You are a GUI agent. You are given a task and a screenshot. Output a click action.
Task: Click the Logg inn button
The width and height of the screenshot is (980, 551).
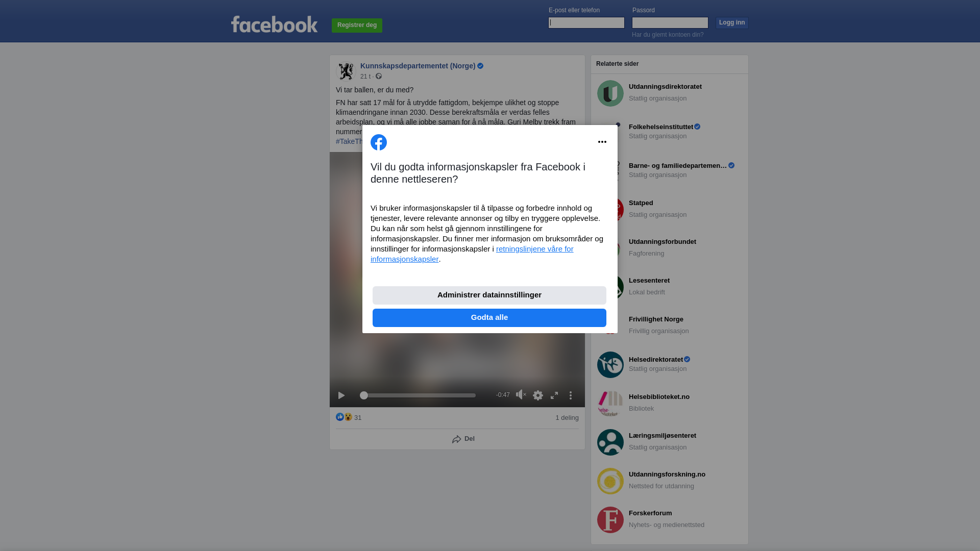(732, 23)
